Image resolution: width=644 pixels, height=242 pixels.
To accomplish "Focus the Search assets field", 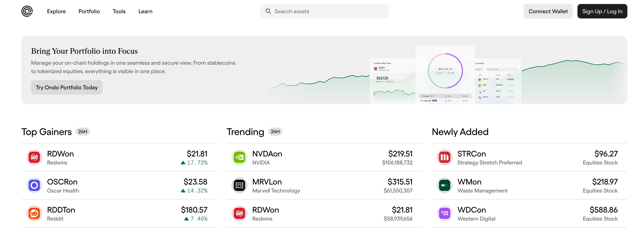I will [324, 11].
